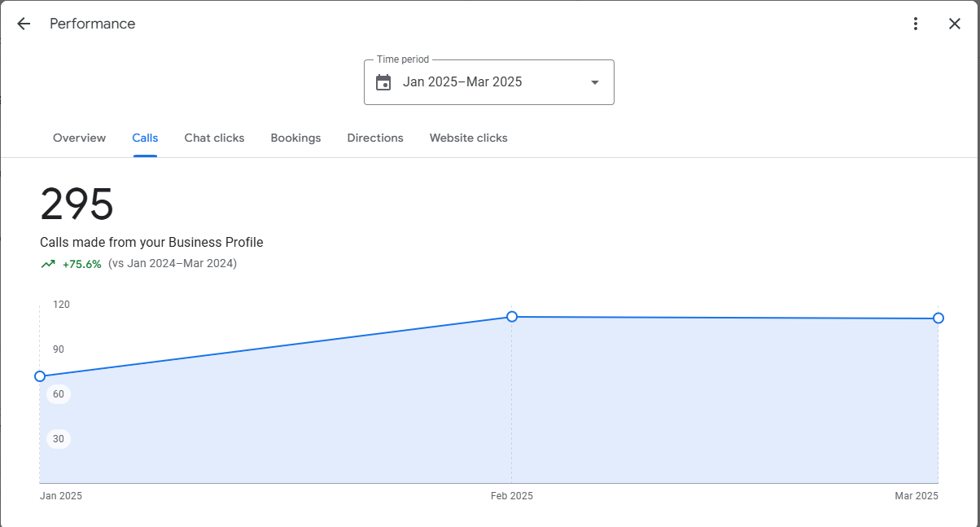Image resolution: width=980 pixels, height=527 pixels.
Task: Click the Feb 2025 data point
Action: click(512, 316)
